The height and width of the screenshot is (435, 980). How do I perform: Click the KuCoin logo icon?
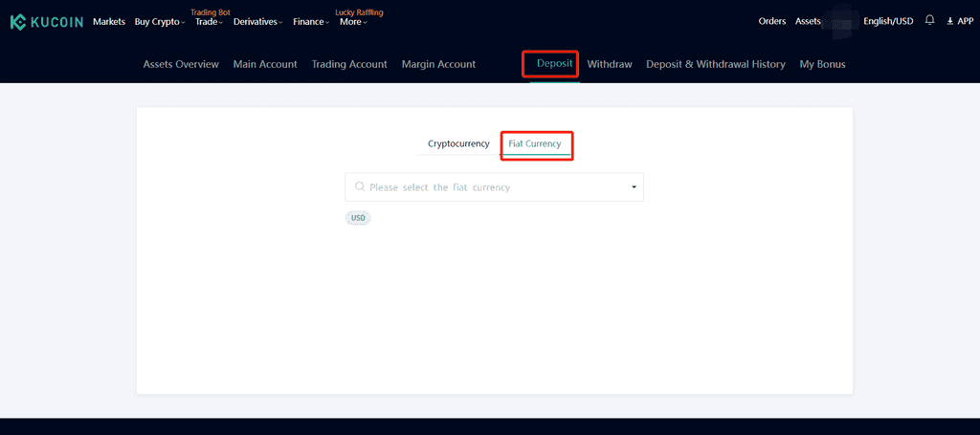pyautogui.click(x=17, y=22)
